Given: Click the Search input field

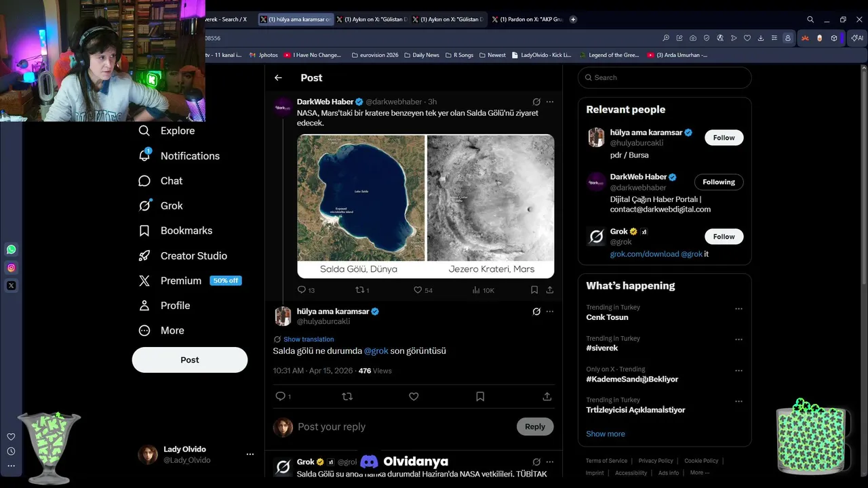Looking at the screenshot, I should (665, 78).
